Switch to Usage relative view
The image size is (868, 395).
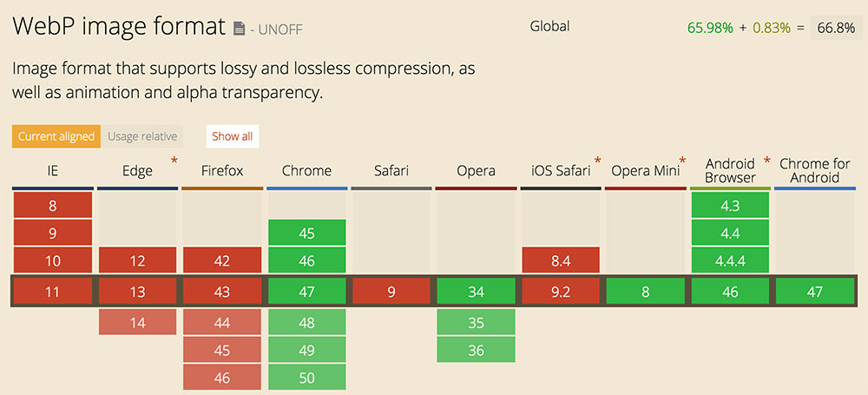tap(142, 136)
